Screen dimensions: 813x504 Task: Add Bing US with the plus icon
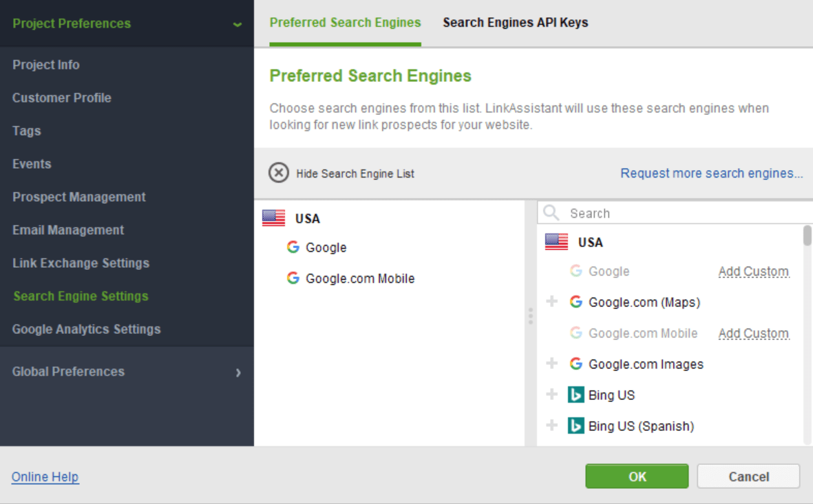553,395
